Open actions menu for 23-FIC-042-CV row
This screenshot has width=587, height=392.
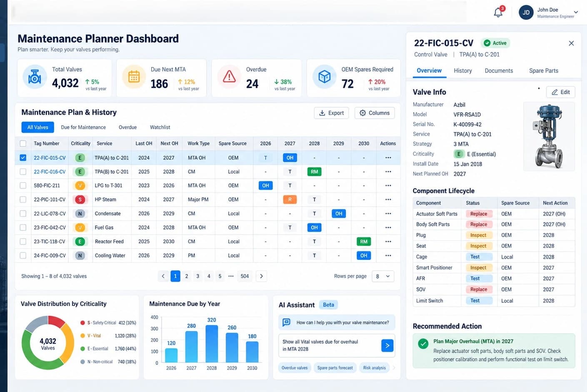coord(388,227)
